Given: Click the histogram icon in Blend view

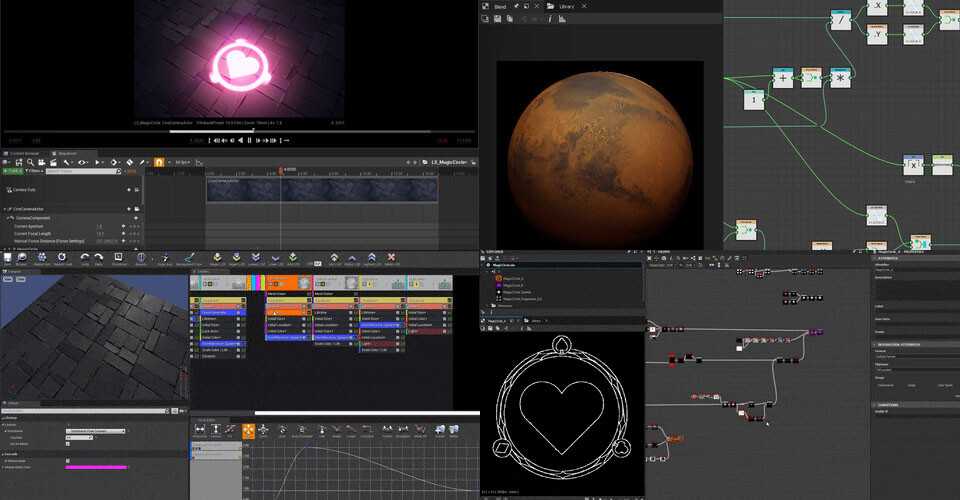Looking at the screenshot, I should (562, 19).
